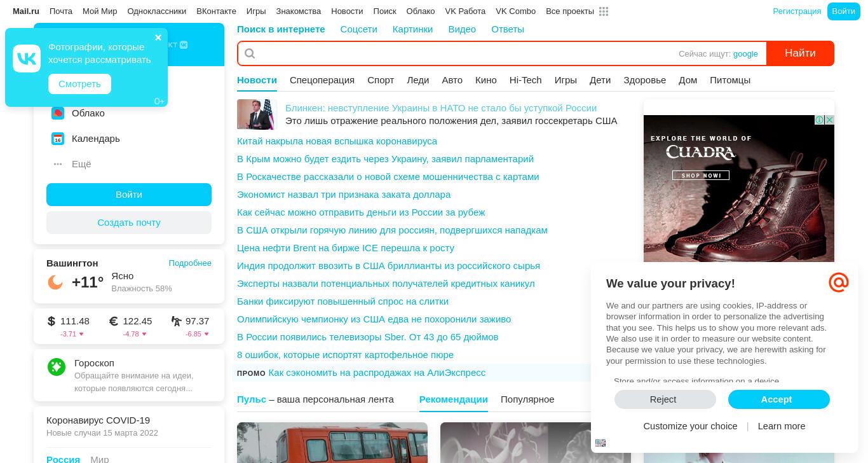868x463 pixels.
Task: Click the oil pump rate icon
Action: tap(176, 321)
